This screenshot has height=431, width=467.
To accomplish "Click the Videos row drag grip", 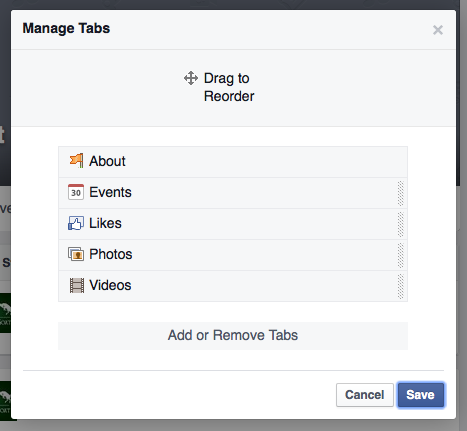I will [401, 286].
